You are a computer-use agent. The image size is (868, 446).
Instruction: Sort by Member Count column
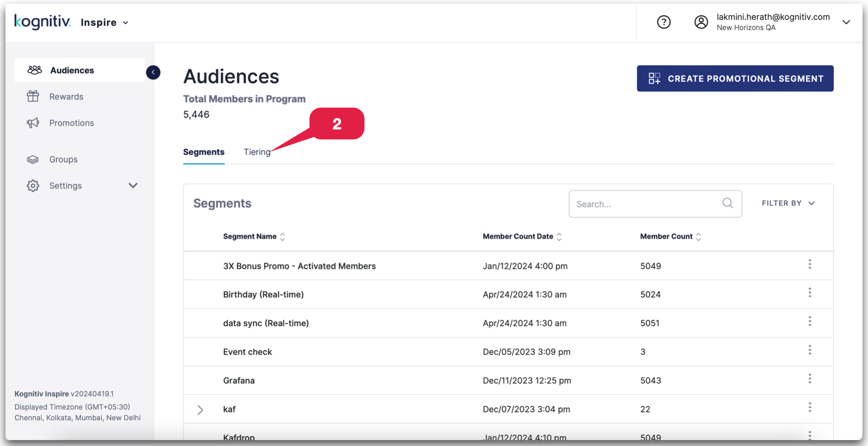pos(670,236)
